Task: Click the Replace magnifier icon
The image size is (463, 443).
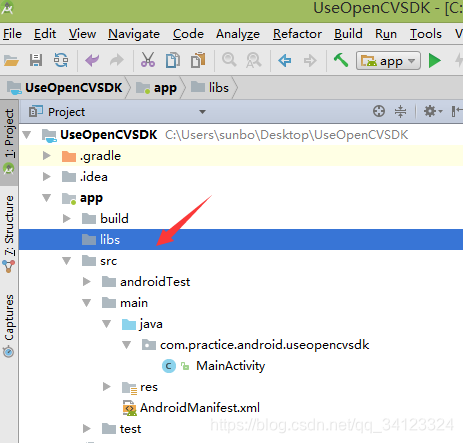Action: coord(254,61)
